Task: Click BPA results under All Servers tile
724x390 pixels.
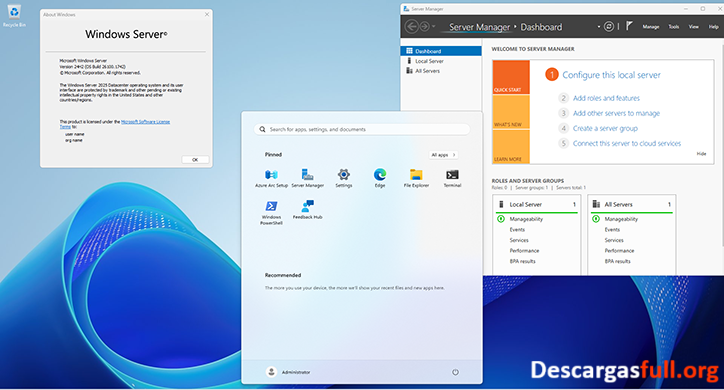Action: tap(617, 261)
